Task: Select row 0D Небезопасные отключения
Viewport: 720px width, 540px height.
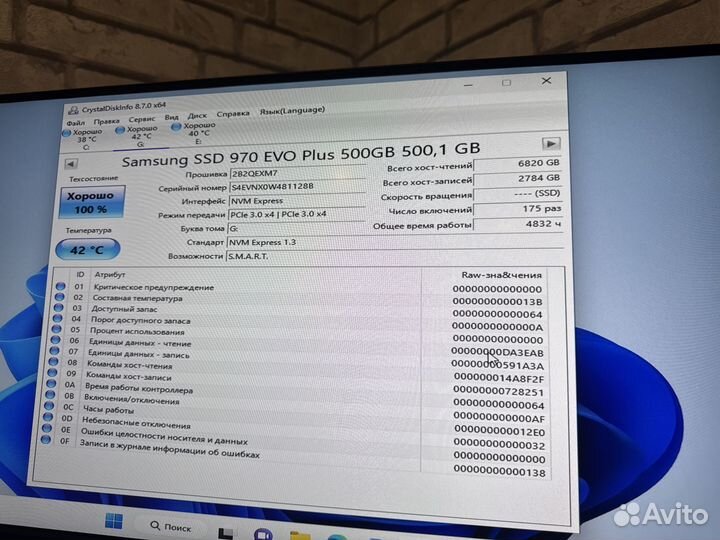Action: click(x=295, y=428)
